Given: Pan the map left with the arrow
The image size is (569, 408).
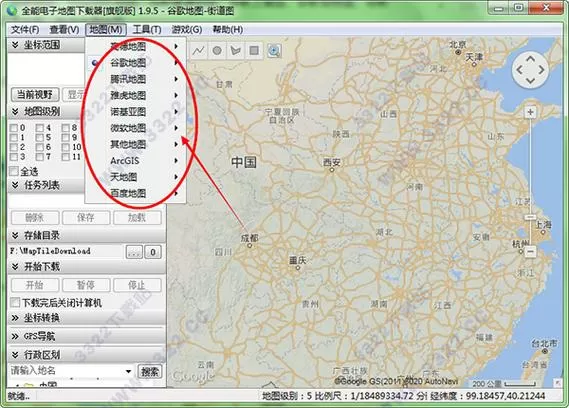Looking at the screenshot, I should [x=519, y=69].
